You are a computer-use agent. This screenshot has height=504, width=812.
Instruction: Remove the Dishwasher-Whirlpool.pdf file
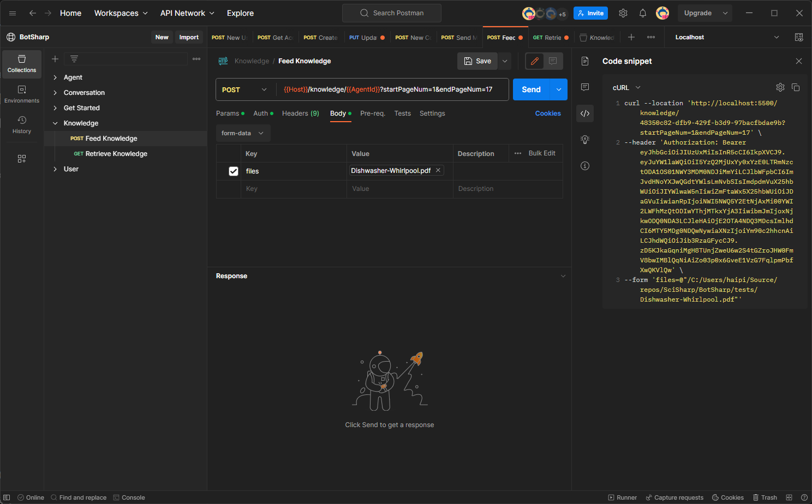[x=438, y=171]
